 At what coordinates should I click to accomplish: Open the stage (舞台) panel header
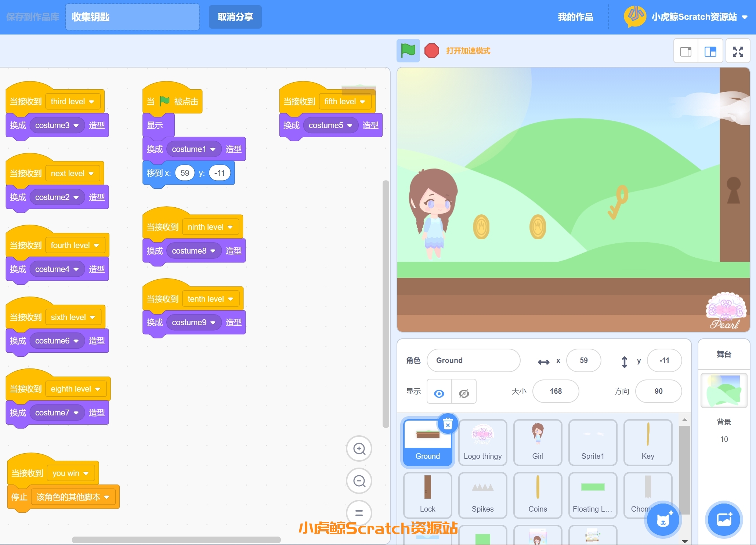[x=724, y=354]
